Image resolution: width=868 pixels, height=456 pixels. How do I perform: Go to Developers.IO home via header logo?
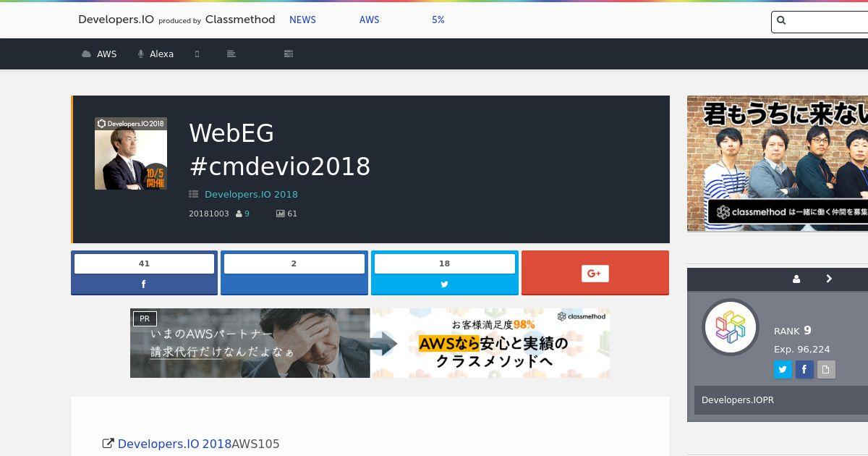coord(116,20)
